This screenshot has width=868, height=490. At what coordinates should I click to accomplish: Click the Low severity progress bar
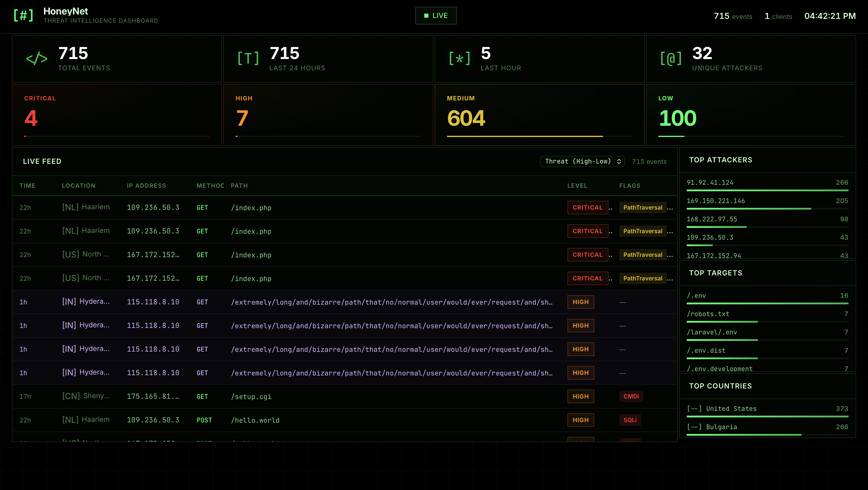[751, 136]
